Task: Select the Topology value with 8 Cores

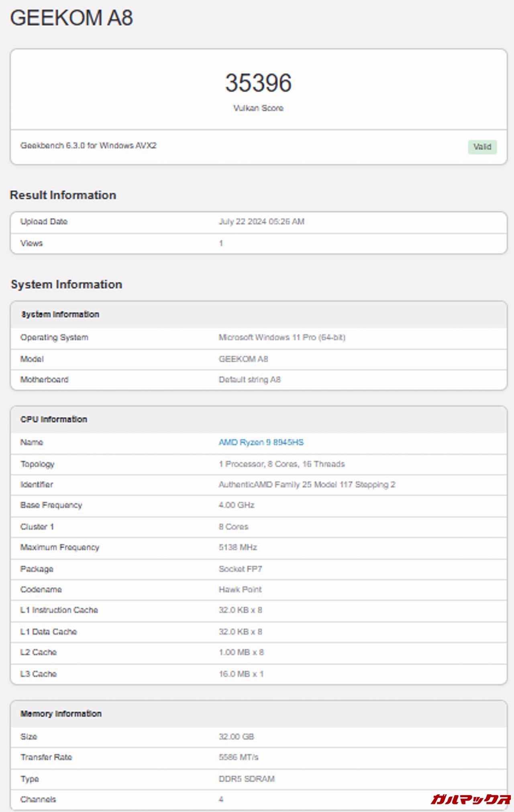Action: [281, 464]
